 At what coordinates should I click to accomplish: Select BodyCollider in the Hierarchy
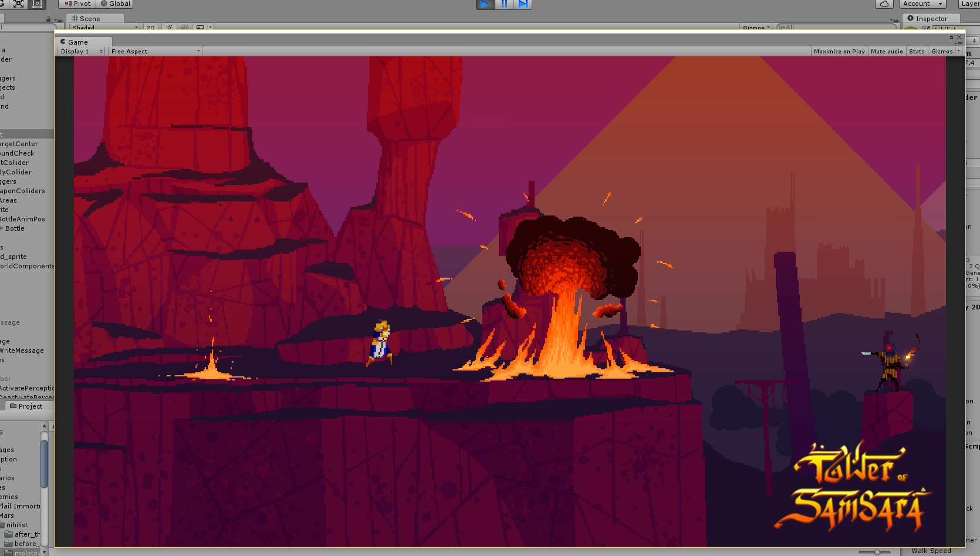point(16,172)
